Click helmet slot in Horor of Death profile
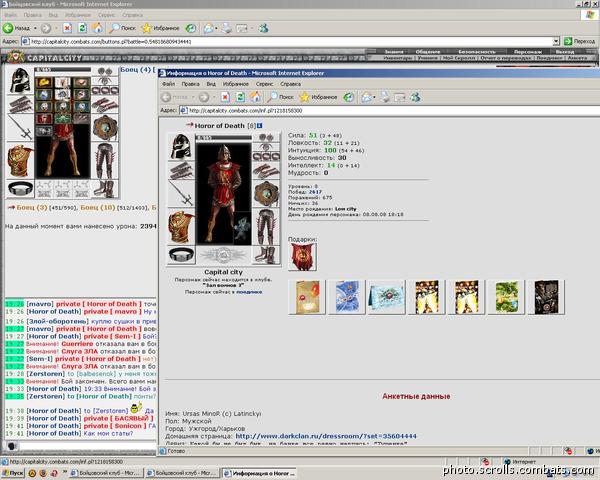Screen dimensions: 600x480 point(181,145)
